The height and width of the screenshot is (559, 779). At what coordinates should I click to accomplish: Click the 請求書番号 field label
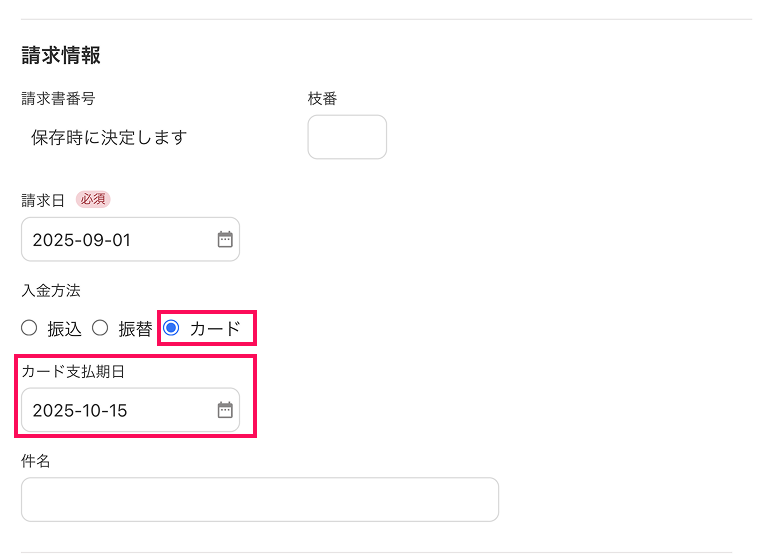58,98
